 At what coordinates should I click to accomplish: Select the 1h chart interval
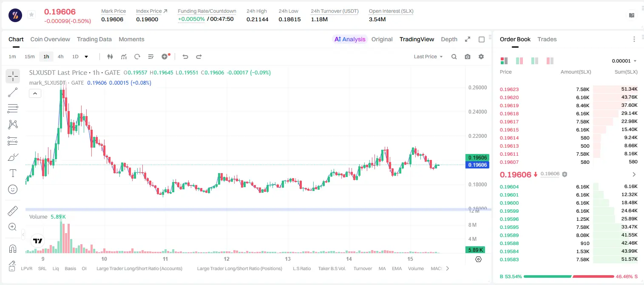point(46,57)
